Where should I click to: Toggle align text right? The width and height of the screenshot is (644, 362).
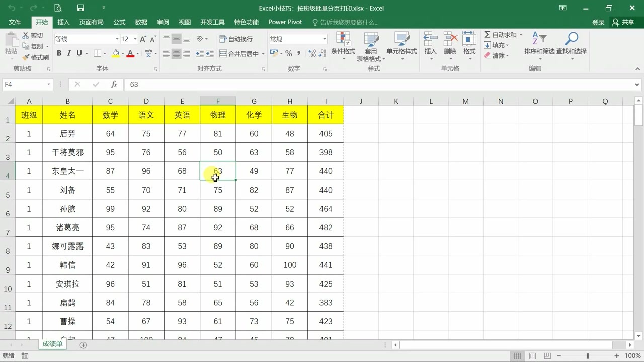(x=187, y=53)
